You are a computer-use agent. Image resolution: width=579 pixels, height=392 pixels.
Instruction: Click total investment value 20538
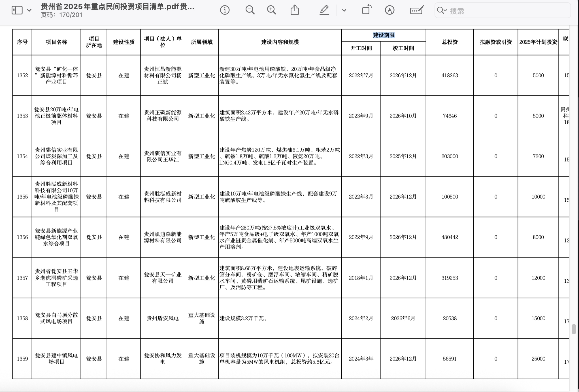pos(450,318)
